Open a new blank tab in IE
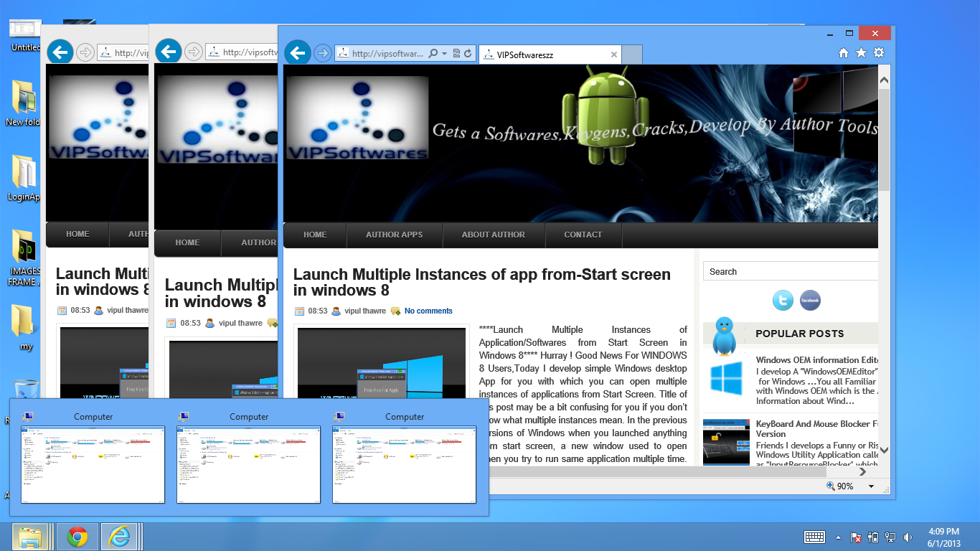 click(631, 55)
